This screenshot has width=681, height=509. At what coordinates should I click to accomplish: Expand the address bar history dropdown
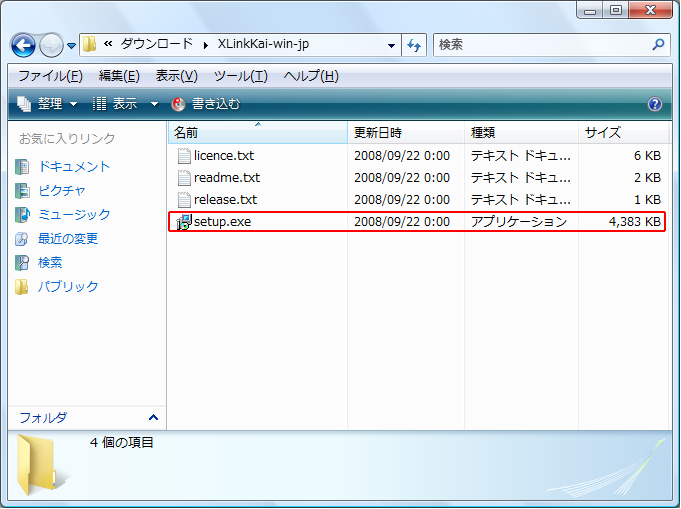[x=391, y=46]
